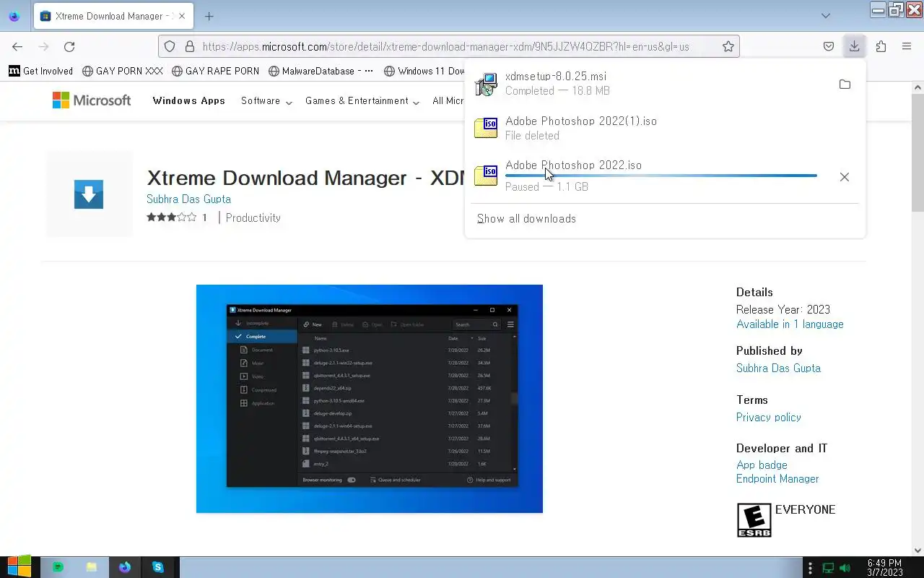Open new tab with plus button

point(209,16)
